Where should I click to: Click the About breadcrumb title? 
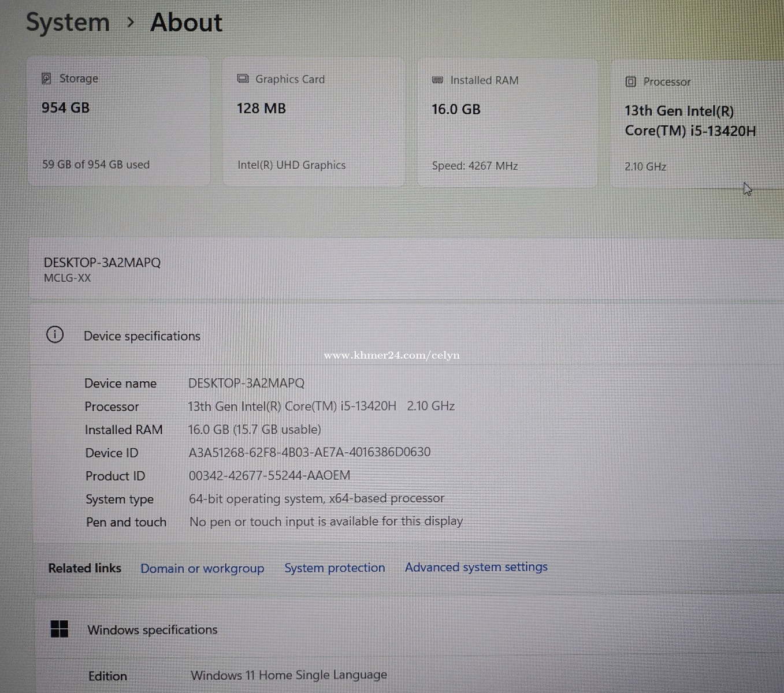(186, 23)
